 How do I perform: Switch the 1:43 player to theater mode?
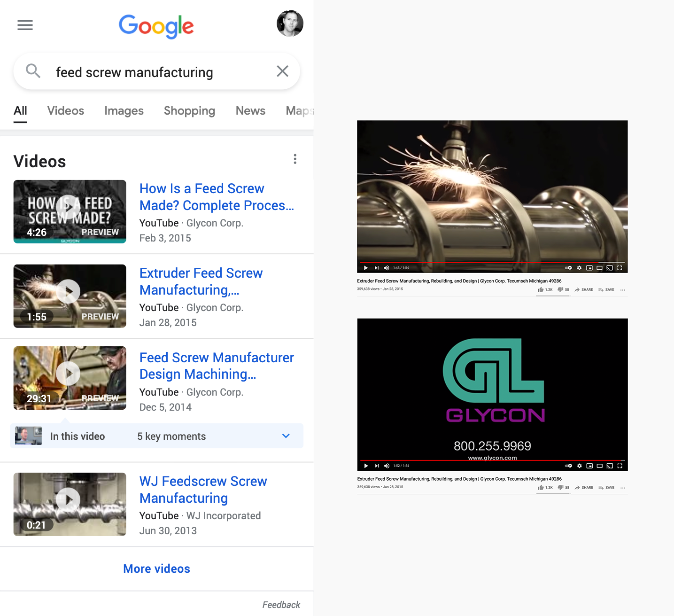[x=599, y=268]
